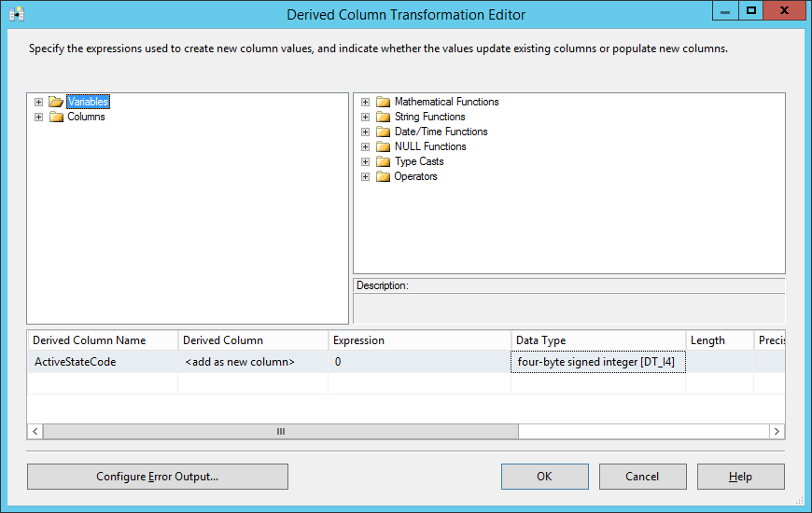Click the Length column header

(x=720, y=340)
